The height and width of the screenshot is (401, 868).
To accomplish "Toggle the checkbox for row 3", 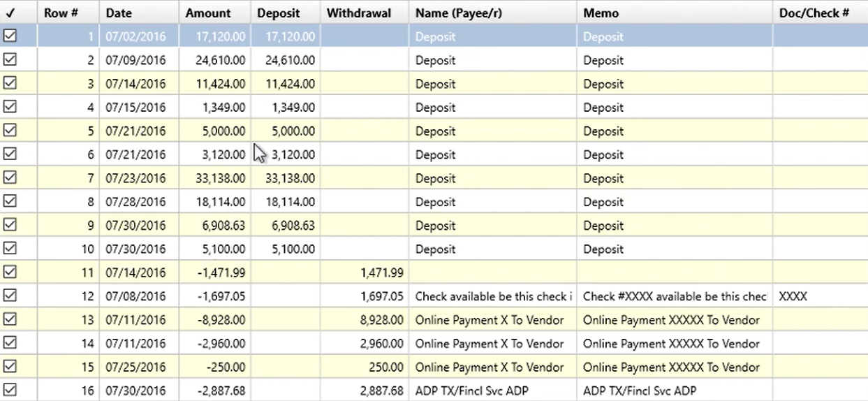I will click(x=10, y=83).
